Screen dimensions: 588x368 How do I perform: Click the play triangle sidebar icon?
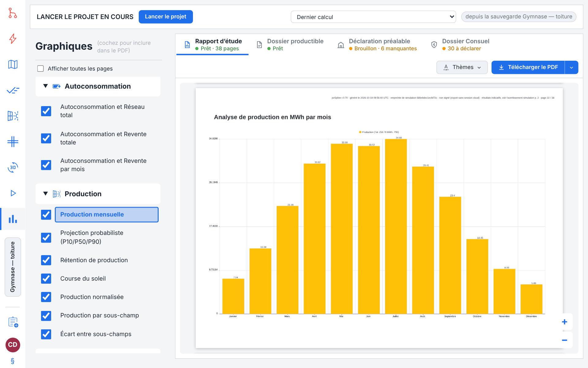pos(13,193)
